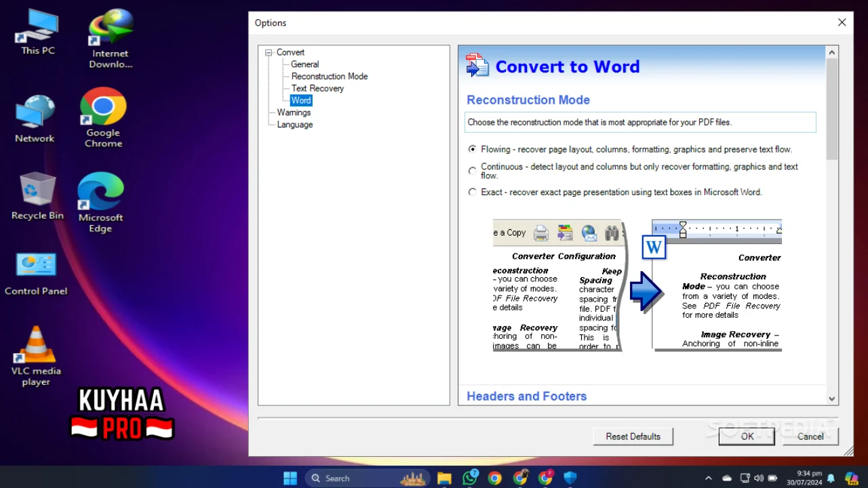The height and width of the screenshot is (488, 868).
Task: Select Reconstruction Mode tree item
Action: 330,77
